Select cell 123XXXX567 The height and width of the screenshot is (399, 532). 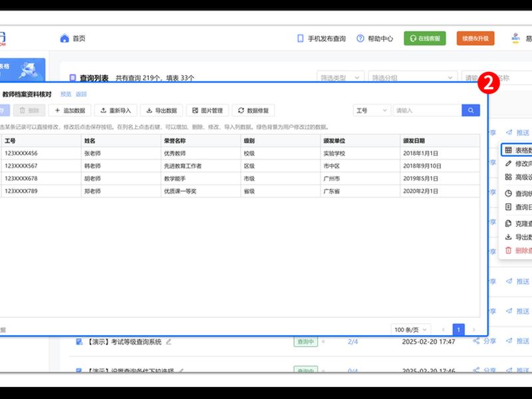[x=41, y=166]
